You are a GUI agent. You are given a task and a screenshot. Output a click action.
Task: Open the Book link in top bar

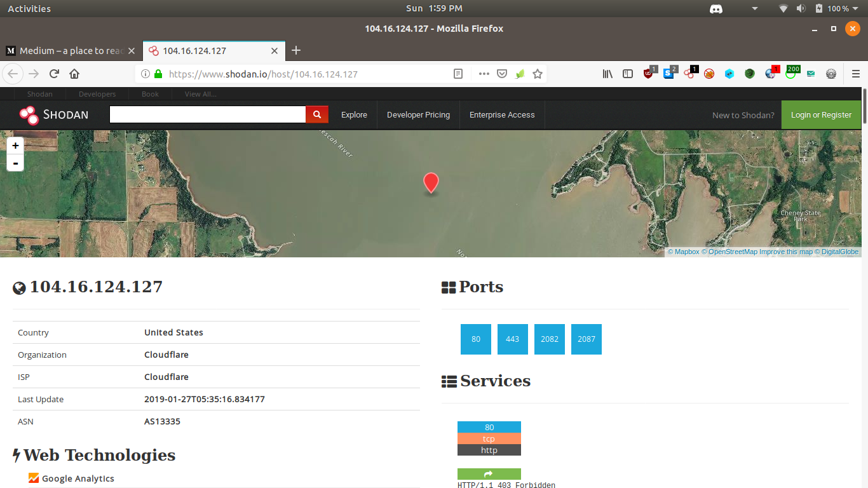[x=150, y=94]
